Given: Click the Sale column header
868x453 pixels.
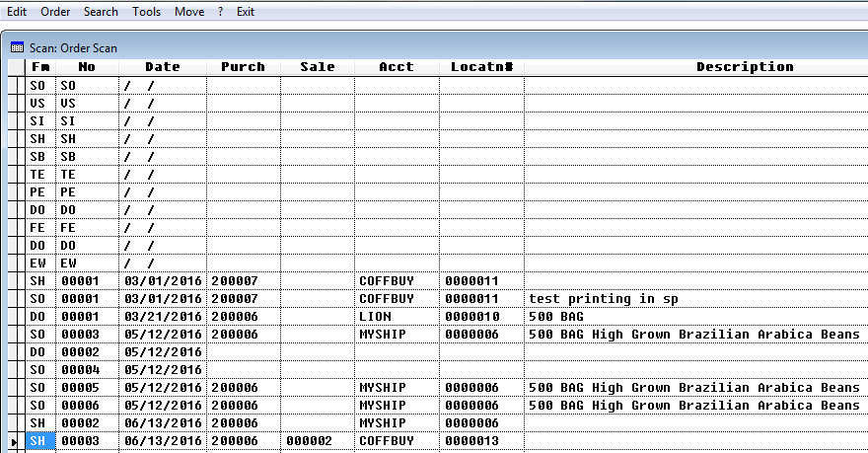Looking at the screenshot, I should (318, 67).
